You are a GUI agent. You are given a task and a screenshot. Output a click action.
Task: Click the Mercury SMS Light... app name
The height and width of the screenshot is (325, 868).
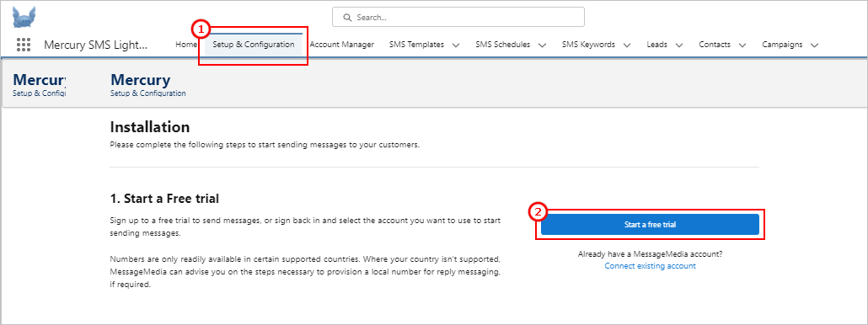96,45
